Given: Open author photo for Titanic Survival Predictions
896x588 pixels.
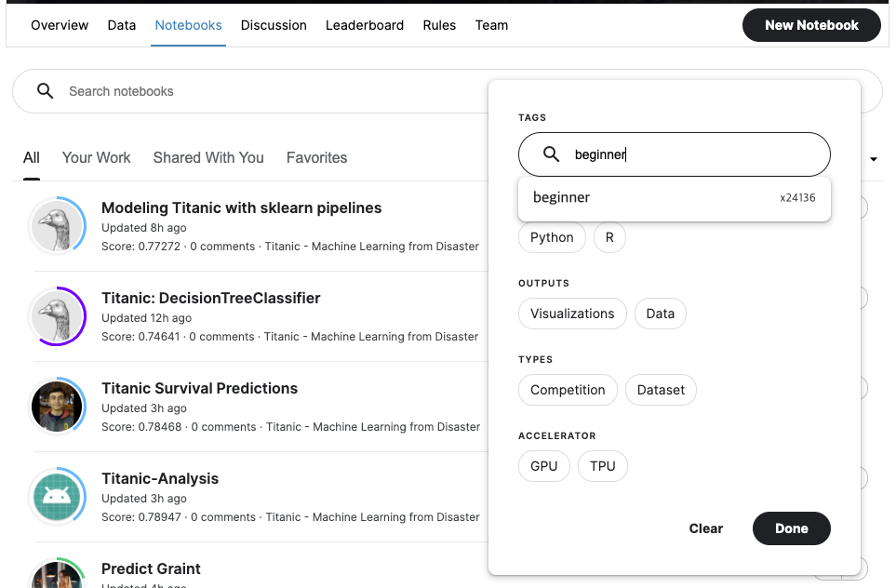Looking at the screenshot, I should click(57, 407).
